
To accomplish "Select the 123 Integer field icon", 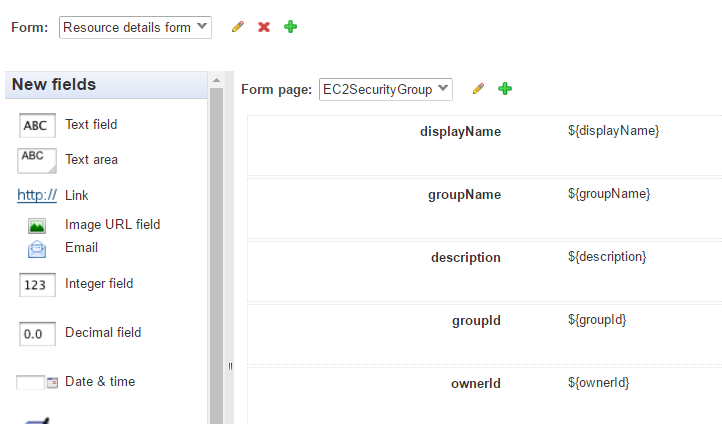I will click(x=37, y=285).
